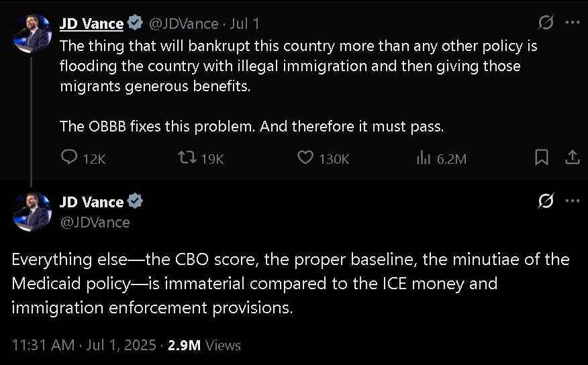Bookmark the first JD Vance tweet
588x365 pixels.
coord(541,158)
